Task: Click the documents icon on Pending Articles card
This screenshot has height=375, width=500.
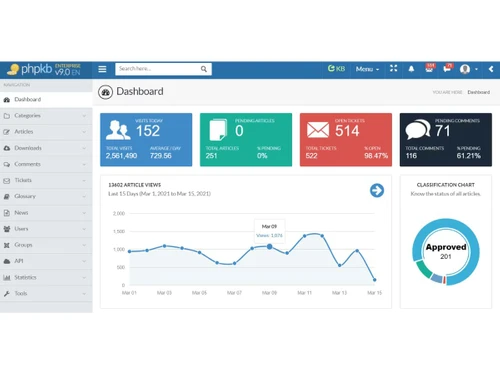Action: point(218,130)
